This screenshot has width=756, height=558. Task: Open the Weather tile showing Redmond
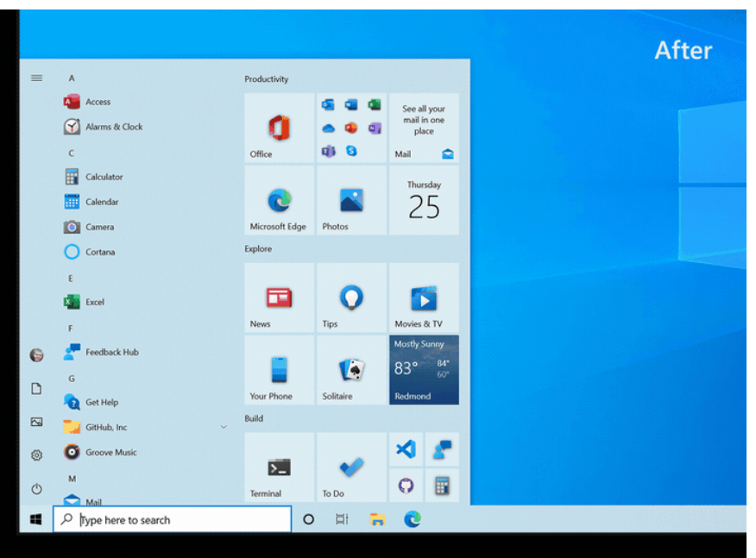pyautogui.click(x=424, y=371)
